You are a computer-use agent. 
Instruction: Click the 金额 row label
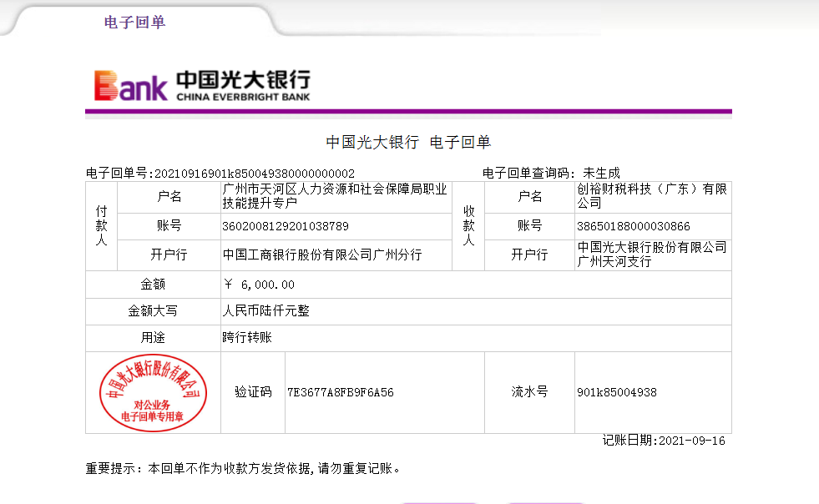tap(153, 284)
